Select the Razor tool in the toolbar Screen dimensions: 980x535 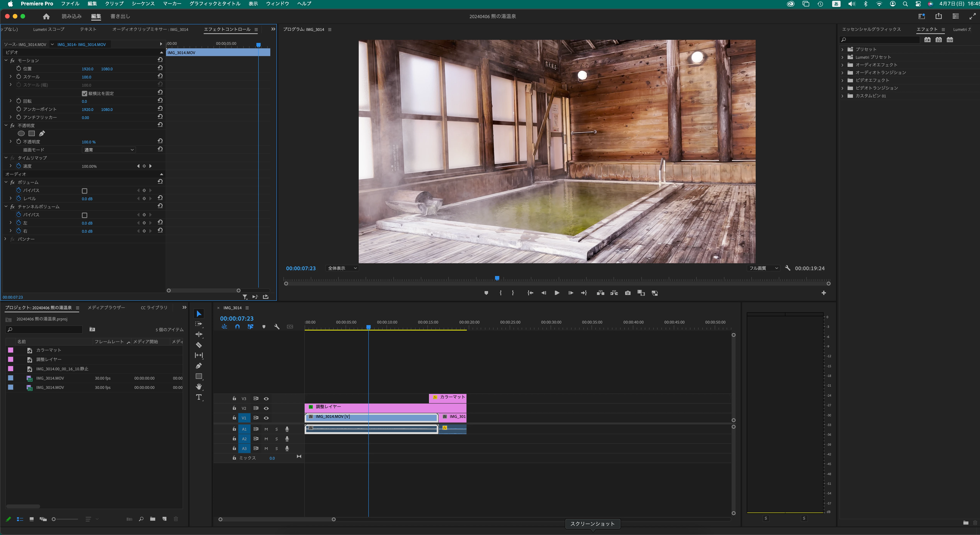(x=199, y=345)
